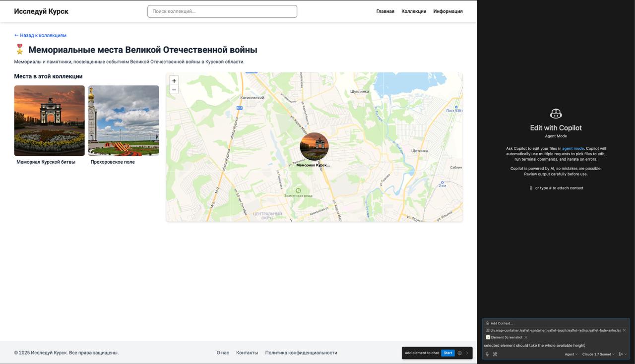
Task: Expand the chevron in Add element bar
Action: [467, 353]
